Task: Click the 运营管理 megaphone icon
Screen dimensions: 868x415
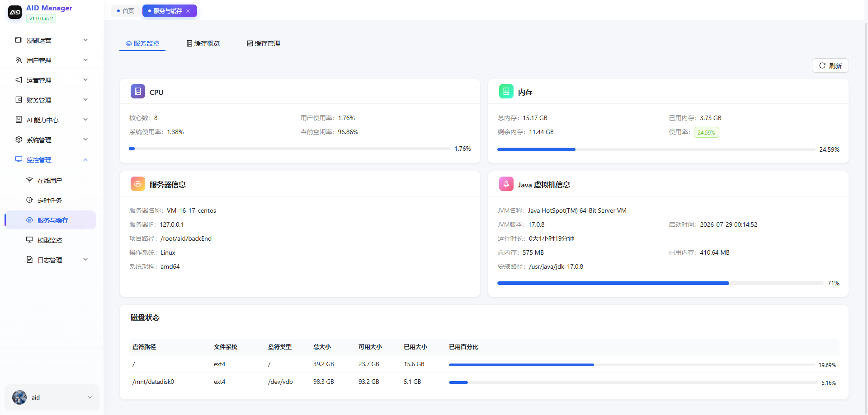Action: click(19, 80)
